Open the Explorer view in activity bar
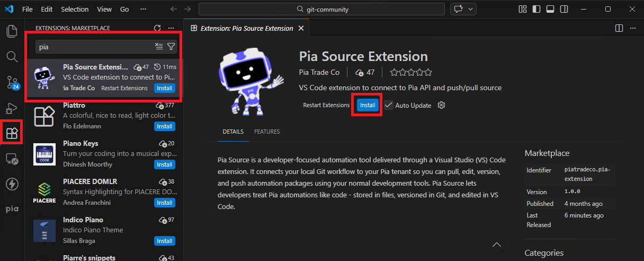The height and width of the screenshot is (261, 644). point(12,31)
